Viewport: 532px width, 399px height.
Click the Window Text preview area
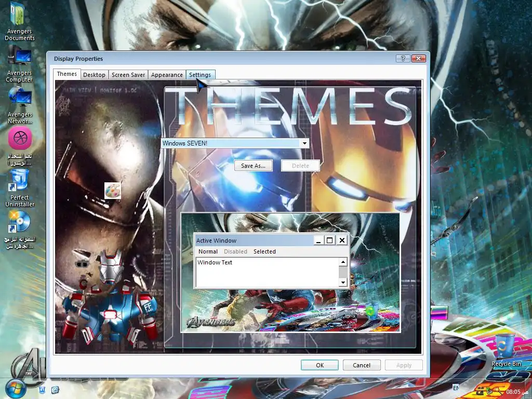point(267,272)
